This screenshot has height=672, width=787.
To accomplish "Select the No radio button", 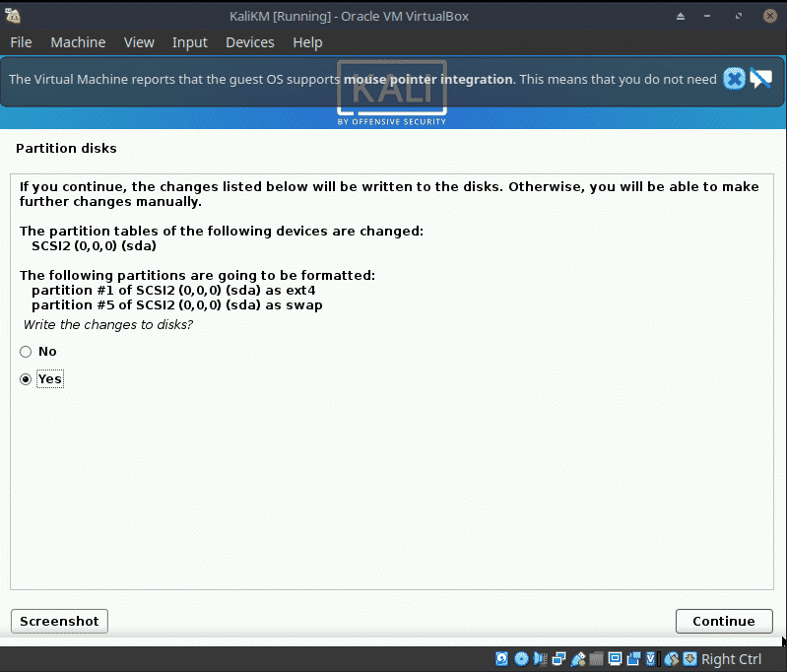I will [x=26, y=352].
